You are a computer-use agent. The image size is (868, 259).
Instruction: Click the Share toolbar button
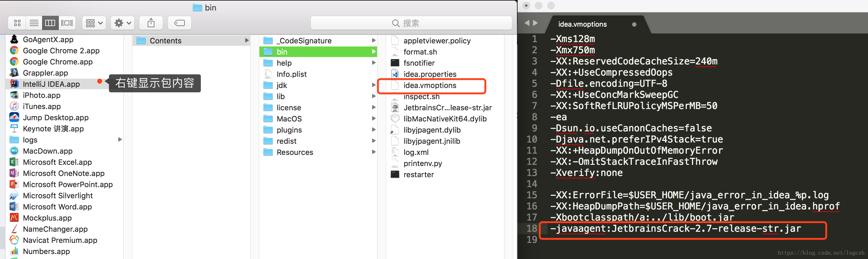click(151, 23)
